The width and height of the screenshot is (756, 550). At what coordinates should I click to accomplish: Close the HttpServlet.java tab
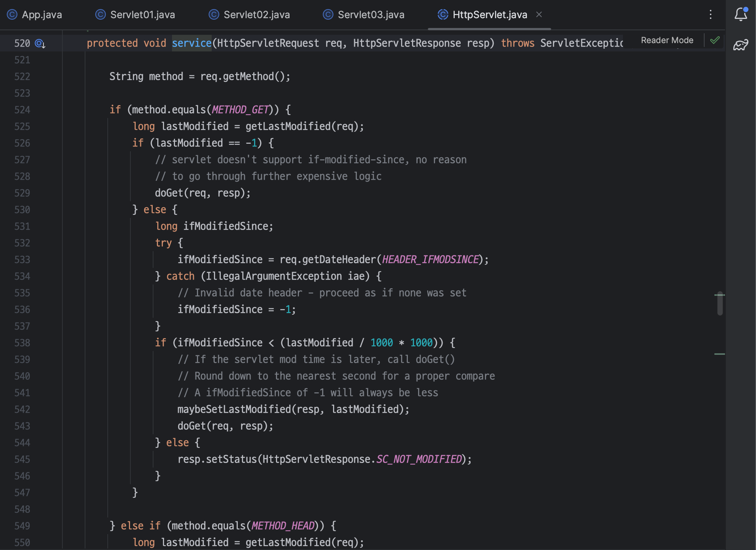tap(539, 14)
